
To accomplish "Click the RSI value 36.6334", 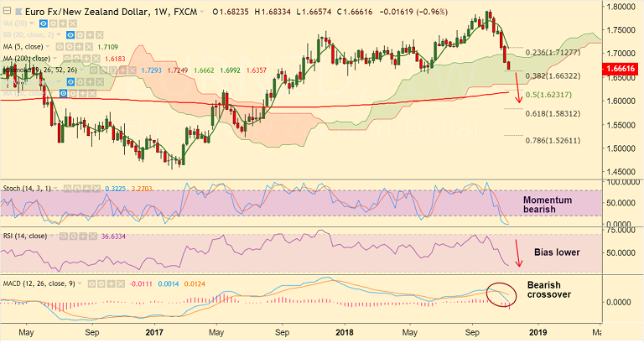I will pos(113,236).
